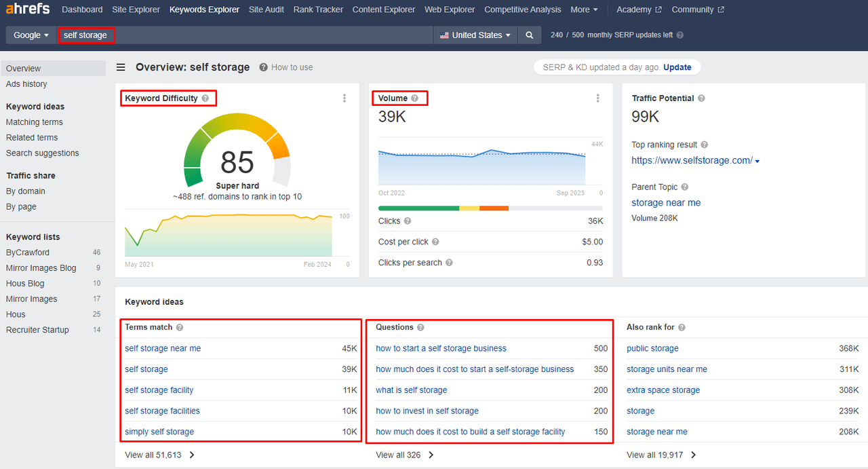Open Hous Blog keyword list
Screen dimensions: 868x469
pyautogui.click(x=25, y=284)
